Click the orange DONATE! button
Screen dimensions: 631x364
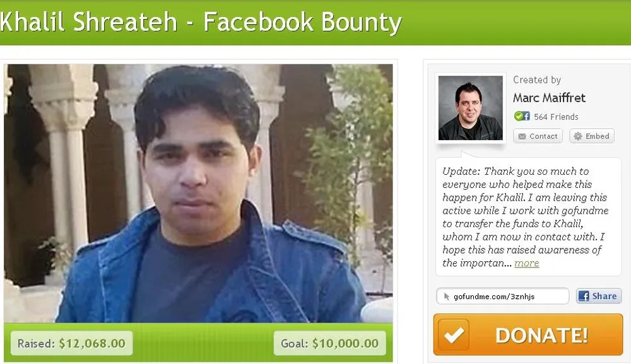[528, 334]
